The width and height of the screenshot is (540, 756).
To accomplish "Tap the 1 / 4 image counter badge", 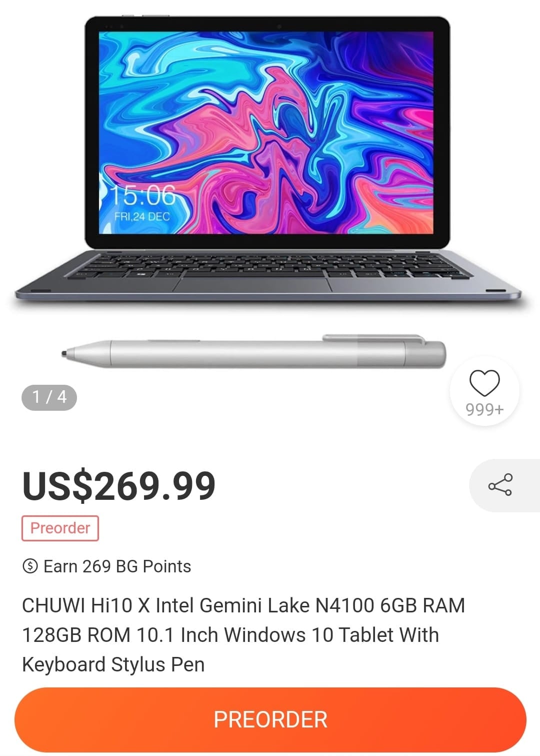I will 49,397.
